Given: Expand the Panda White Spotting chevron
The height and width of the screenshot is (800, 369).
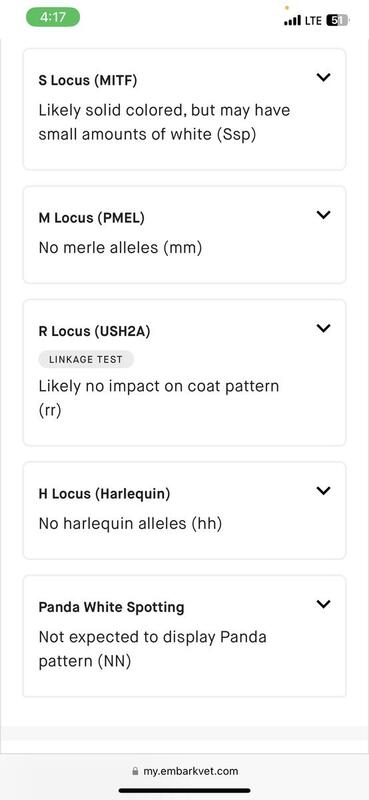Looking at the screenshot, I should click(x=323, y=604).
